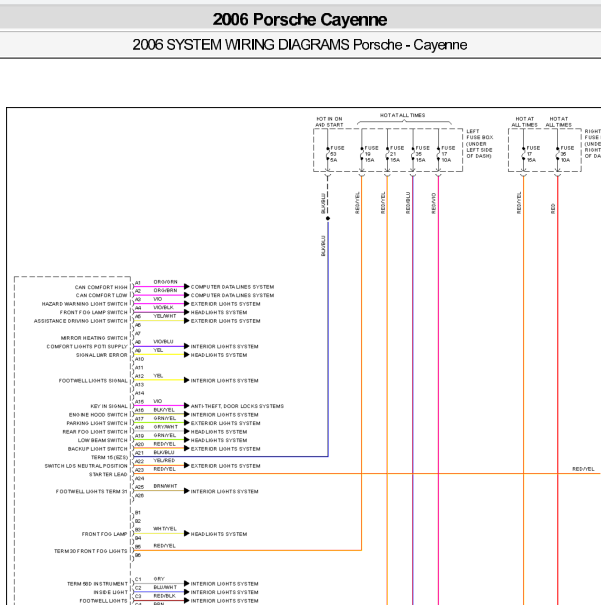Click the "SIGNAL LWR ERROR" label
This screenshot has height=605, width=601.
[x=102, y=355]
